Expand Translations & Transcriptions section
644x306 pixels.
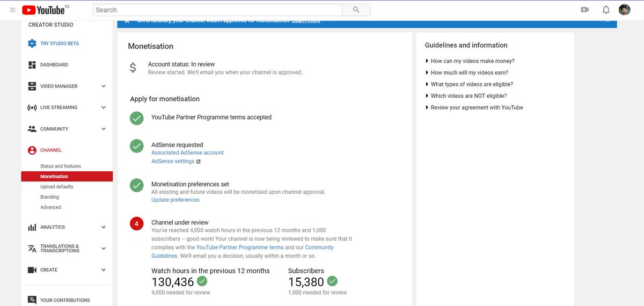pyautogui.click(x=104, y=249)
